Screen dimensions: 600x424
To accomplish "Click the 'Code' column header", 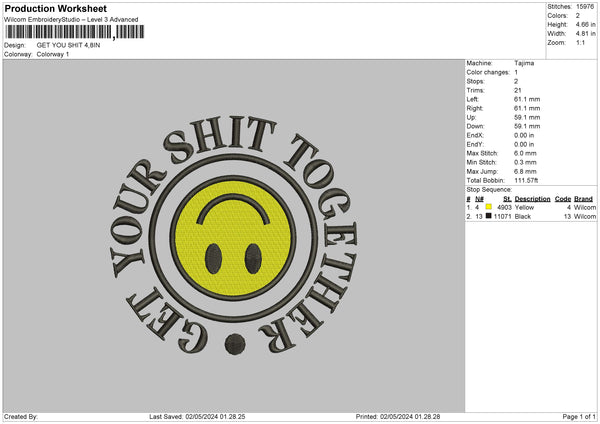I will coord(563,199).
